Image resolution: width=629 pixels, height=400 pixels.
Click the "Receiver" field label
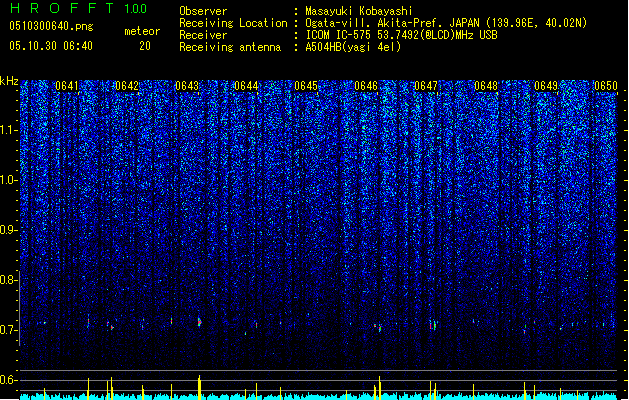(x=203, y=35)
